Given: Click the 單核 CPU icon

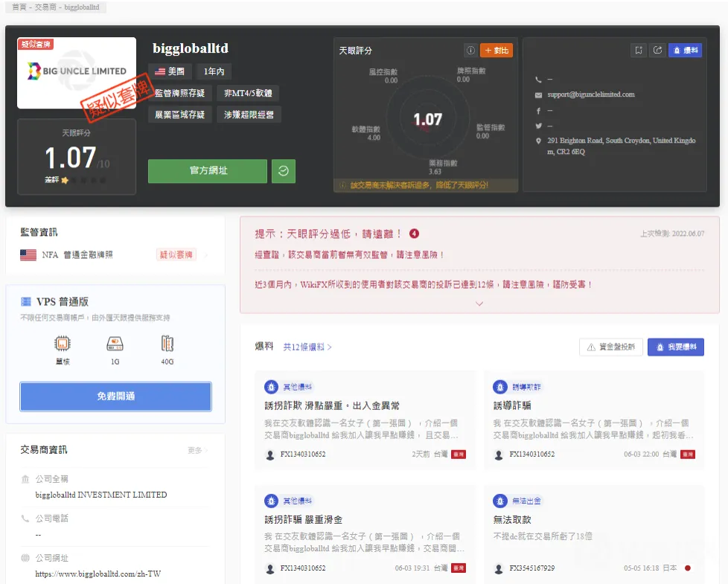Looking at the screenshot, I should click(x=63, y=344).
